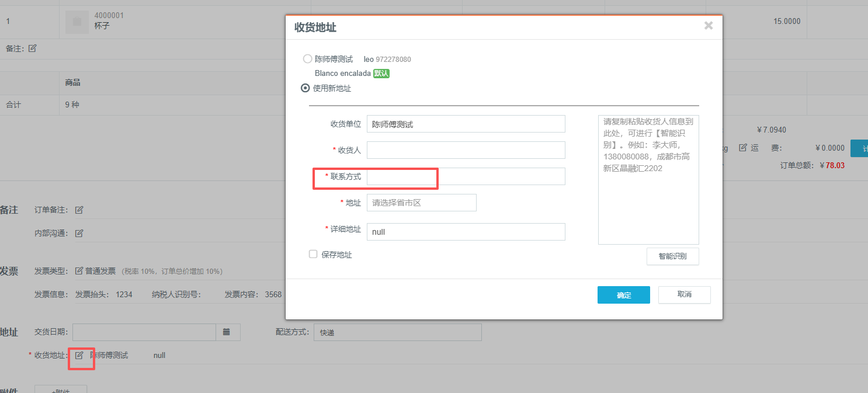Click the product code 4000001

click(109, 15)
